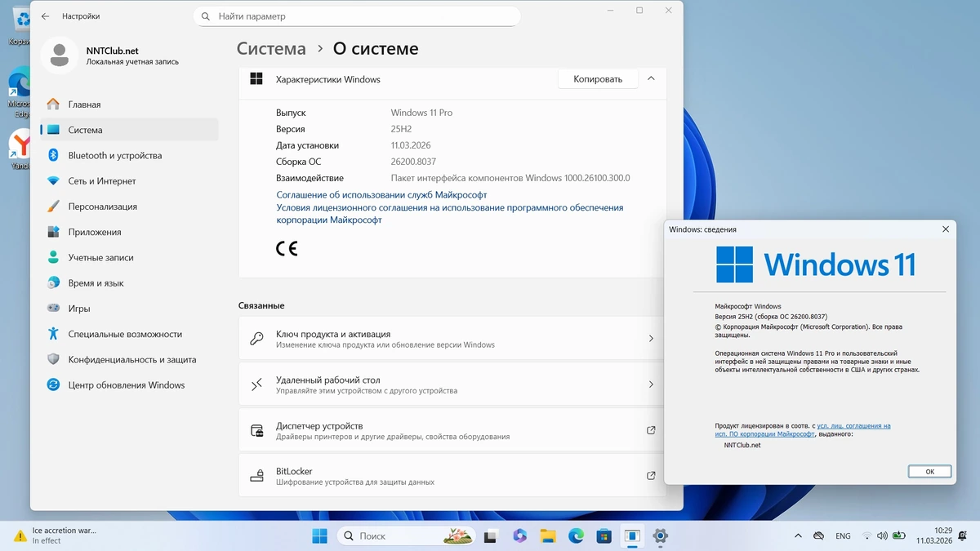
Task: Select the 26200.8037 build number text
Action: (x=413, y=162)
